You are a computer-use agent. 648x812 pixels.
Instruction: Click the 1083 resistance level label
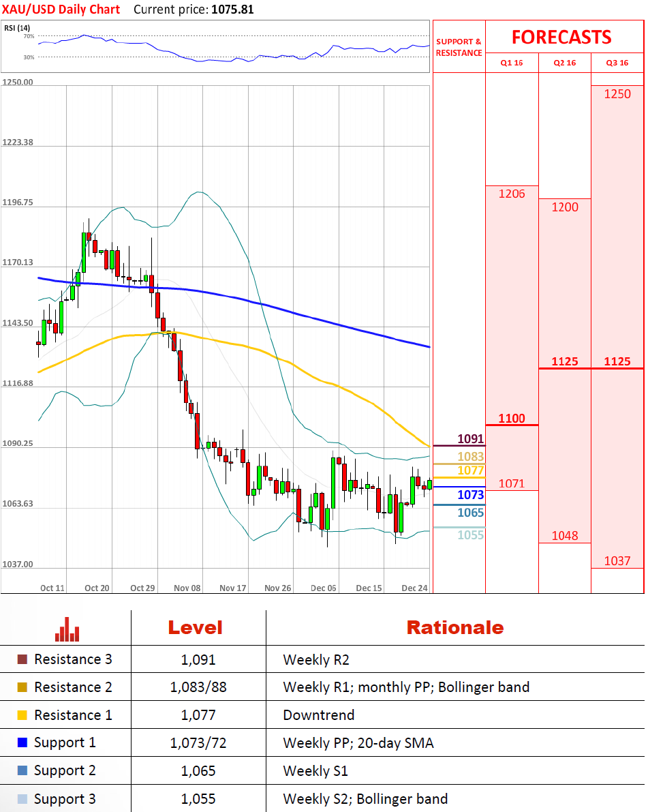coord(470,457)
